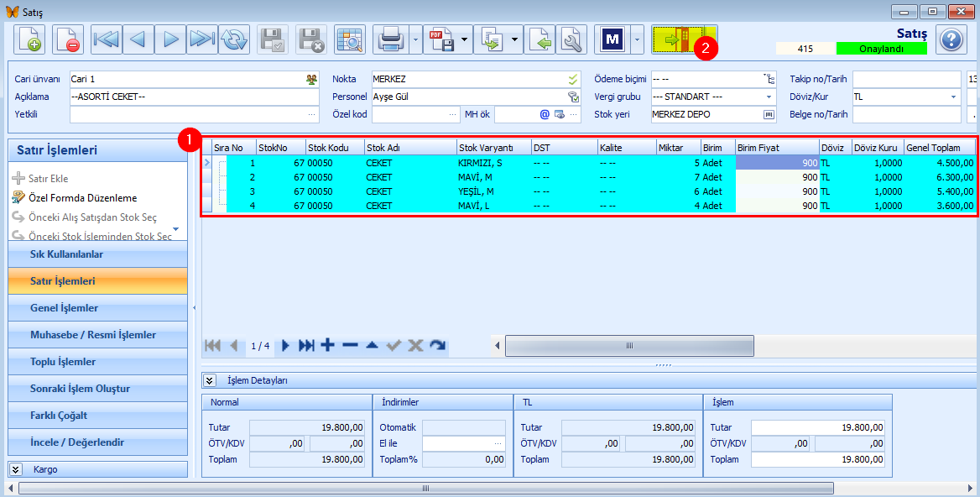This screenshot has width=980, height=497.
Task: Open the Sık Kullanılanlar panel
Action: click(x=97, y=254)
